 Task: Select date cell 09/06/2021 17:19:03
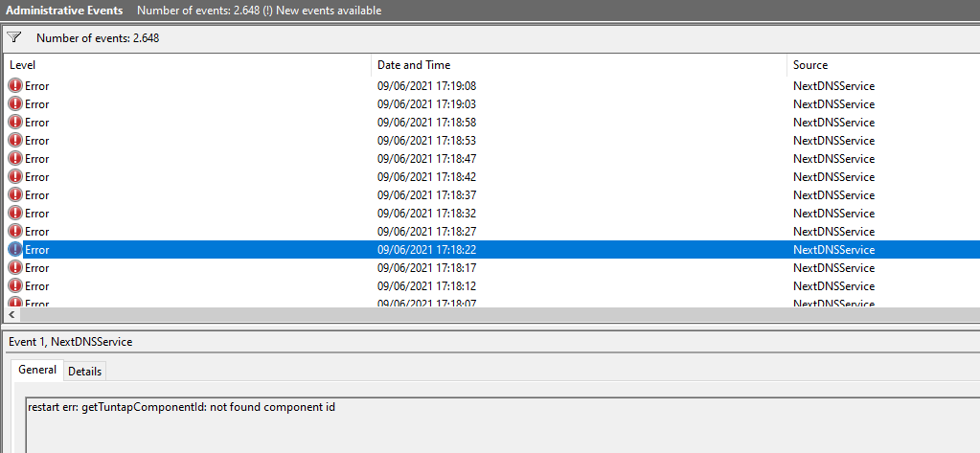coord(427,103)
